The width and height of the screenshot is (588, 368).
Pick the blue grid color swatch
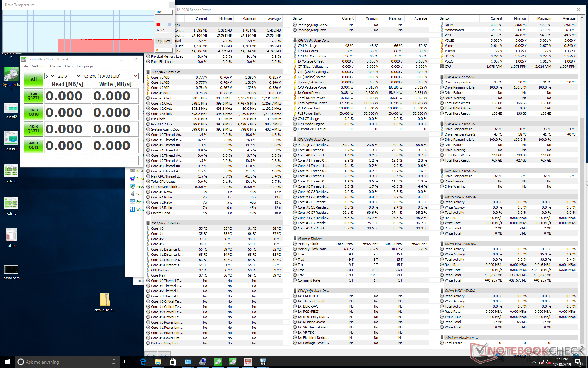click(169, 25)
